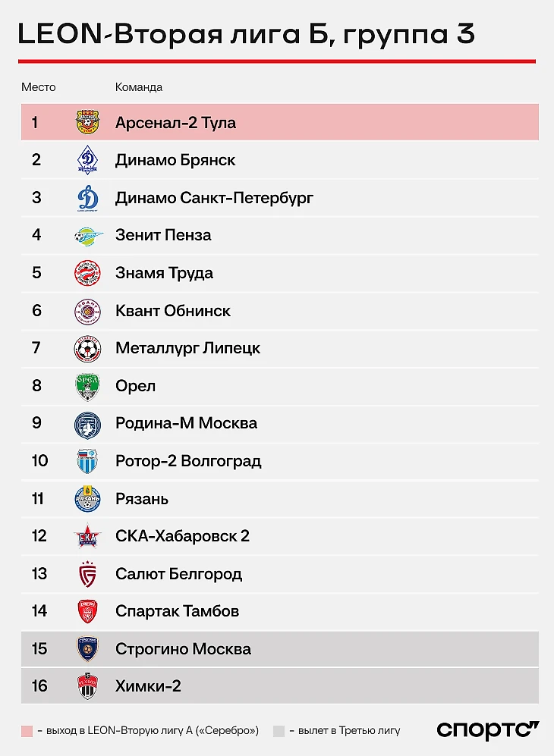Click the Место column header
The height and width of the screenshot is (756, 554).
tap(39, 87)
